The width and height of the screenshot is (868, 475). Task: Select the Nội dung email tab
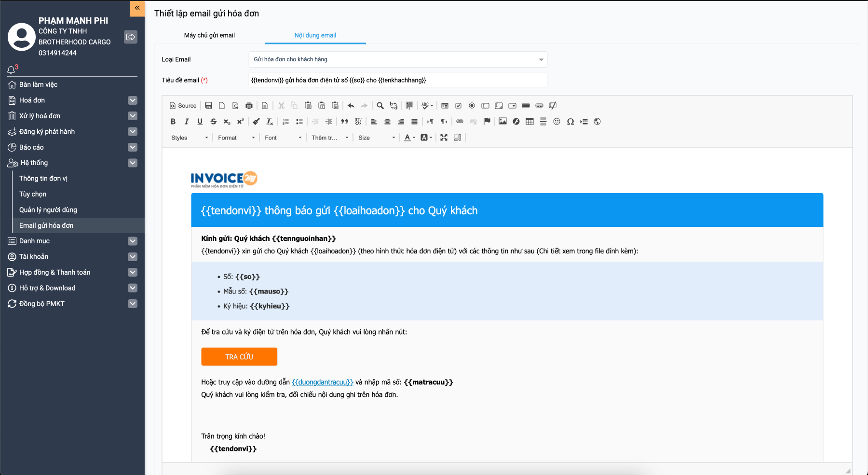tap(315, 35)
